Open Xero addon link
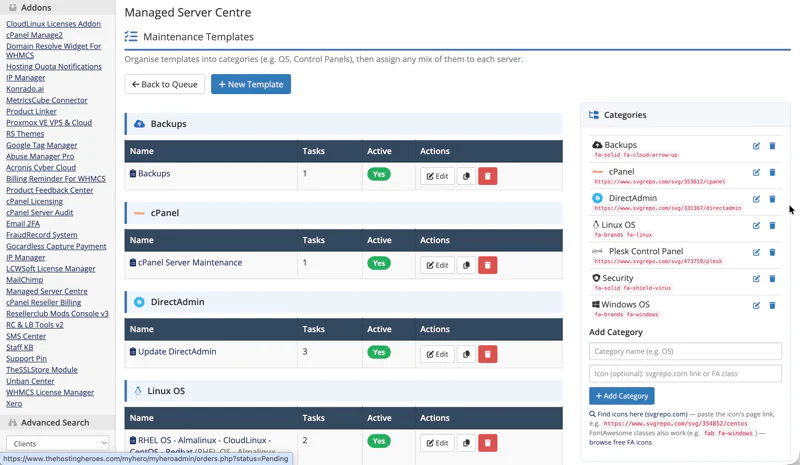 click(x=14, y=403)
